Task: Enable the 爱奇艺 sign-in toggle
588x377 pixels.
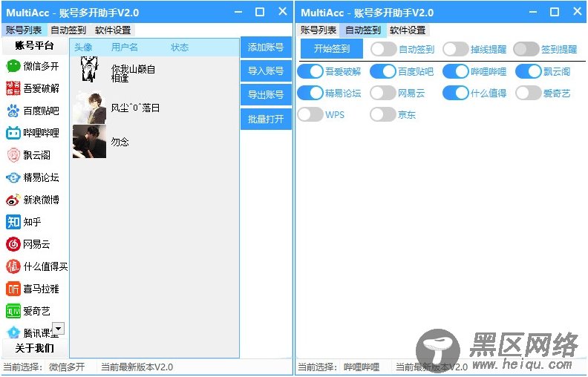Action: (x=529, y=93)
